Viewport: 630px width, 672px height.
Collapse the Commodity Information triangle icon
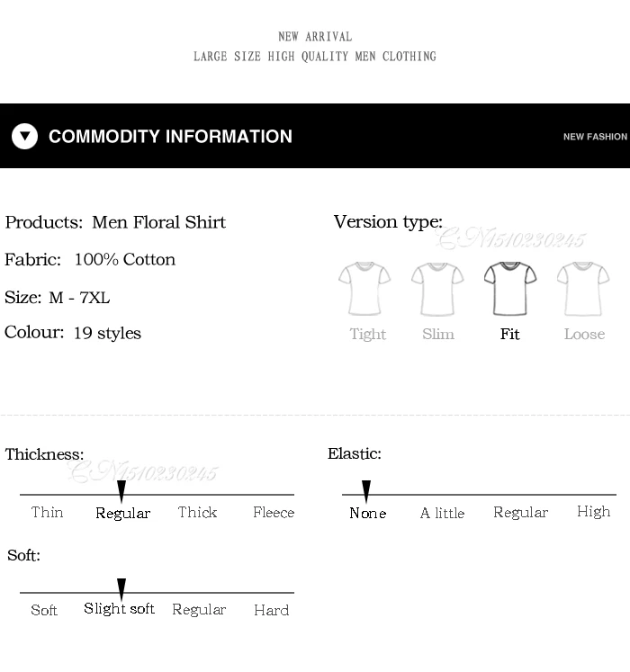tap(25, 136)
